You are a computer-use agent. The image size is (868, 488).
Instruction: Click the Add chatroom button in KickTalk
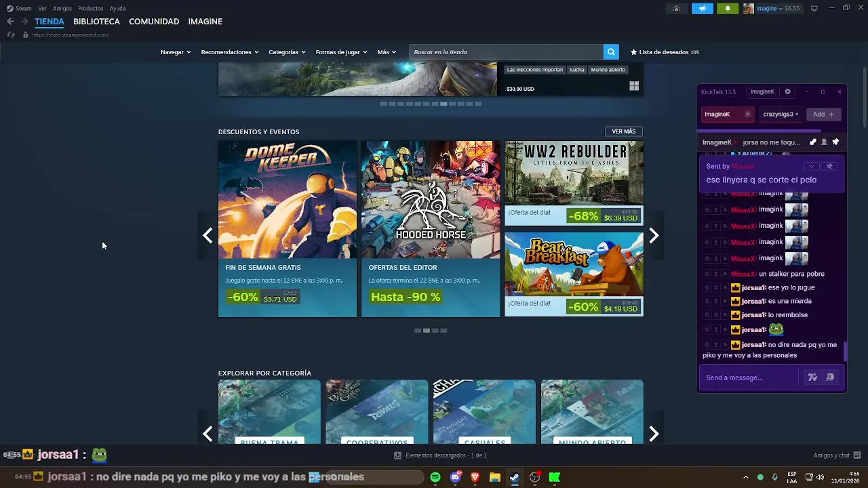[823, 115]
